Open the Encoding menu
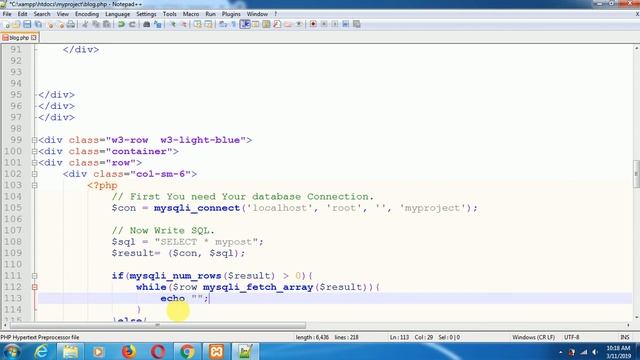The width and height of the screenshot is (640, 360). click(x=87, y=14)
